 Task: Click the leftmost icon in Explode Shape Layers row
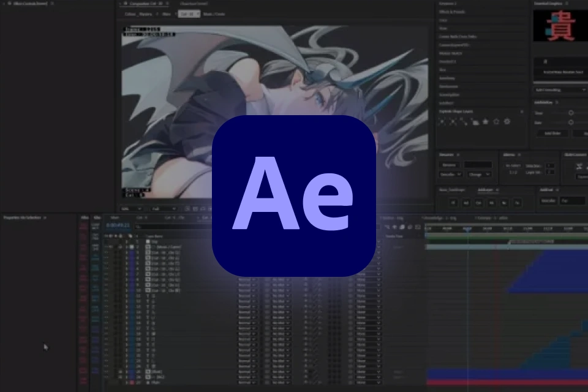click(x=442, y=121)
